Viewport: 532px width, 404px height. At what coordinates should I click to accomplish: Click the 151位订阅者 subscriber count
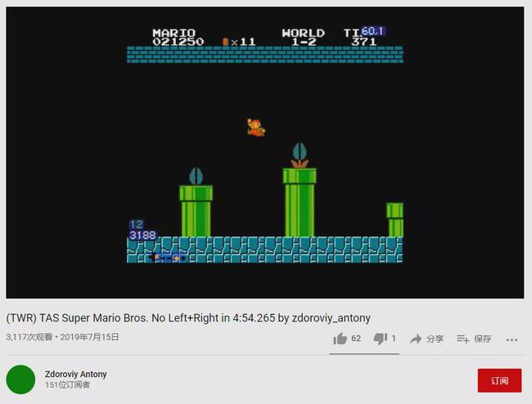click(67, 385)
